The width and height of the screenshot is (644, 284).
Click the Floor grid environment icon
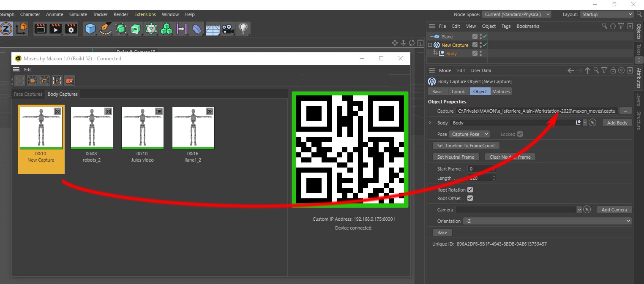tap(213, 29)
